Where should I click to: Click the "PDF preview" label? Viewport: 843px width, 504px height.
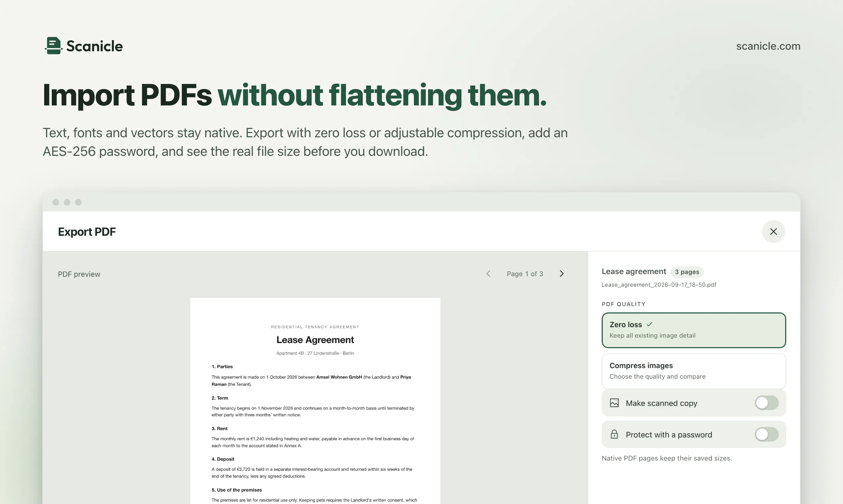(x=79, y=274)
